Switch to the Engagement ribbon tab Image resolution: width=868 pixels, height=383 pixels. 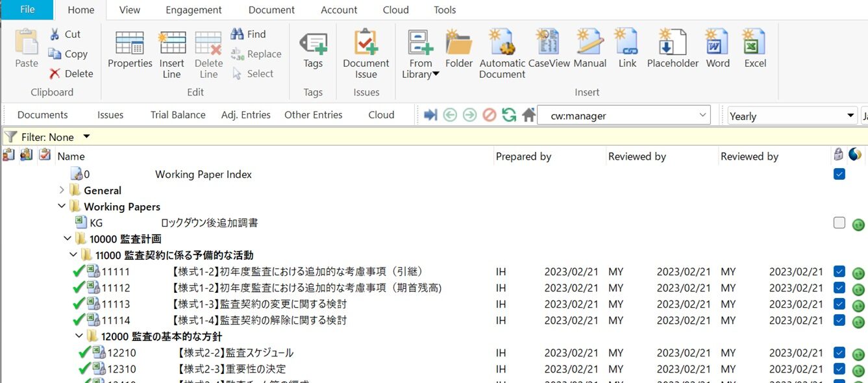(193, 10)
